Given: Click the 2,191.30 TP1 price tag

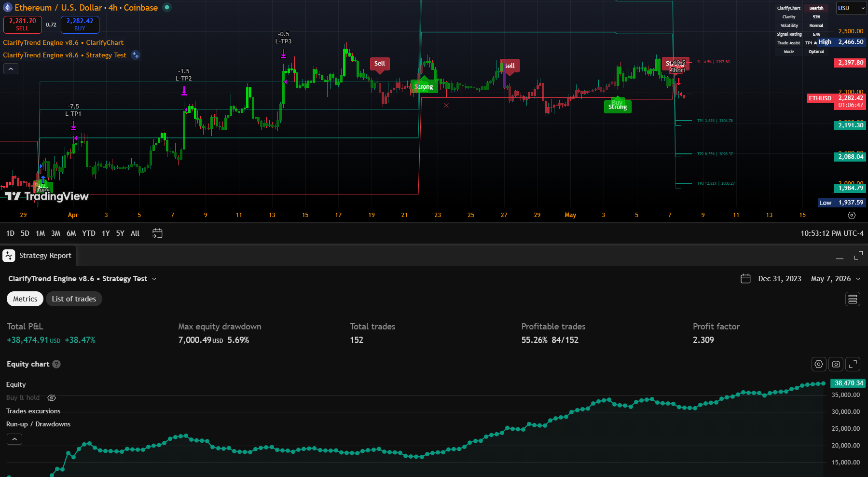Looking at the screenshot, I should (851, 125).
